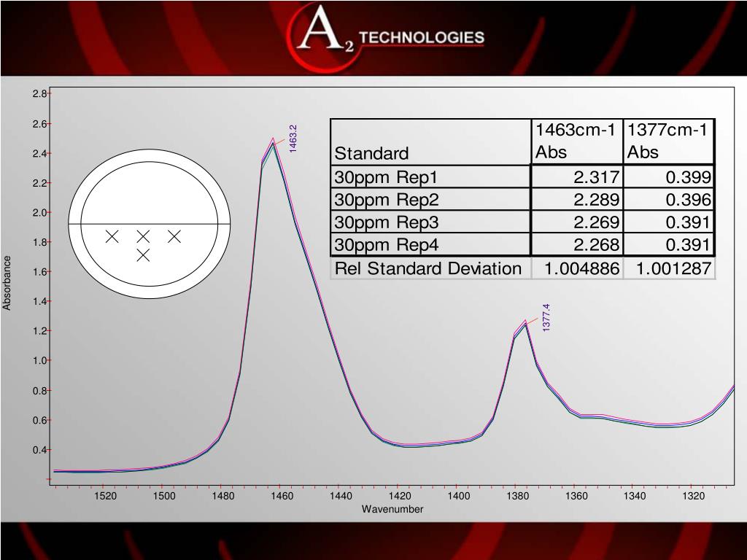Select the 0.391 value in the Rep3 row
The height and width of the screenshot is (560, 747).
tap(689, 222)
